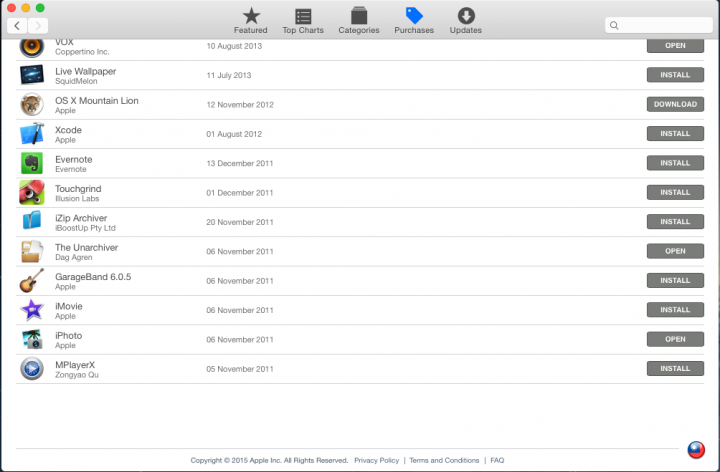Click the Live Wallpaper app icon
Screen dimensions: 720x472
[32, 75]
